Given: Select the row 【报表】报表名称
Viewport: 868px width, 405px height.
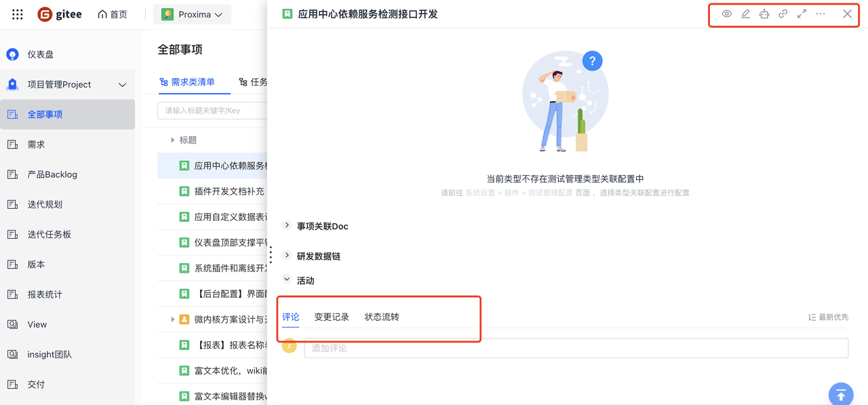Looking at the screenshot, I should point(212,345).
